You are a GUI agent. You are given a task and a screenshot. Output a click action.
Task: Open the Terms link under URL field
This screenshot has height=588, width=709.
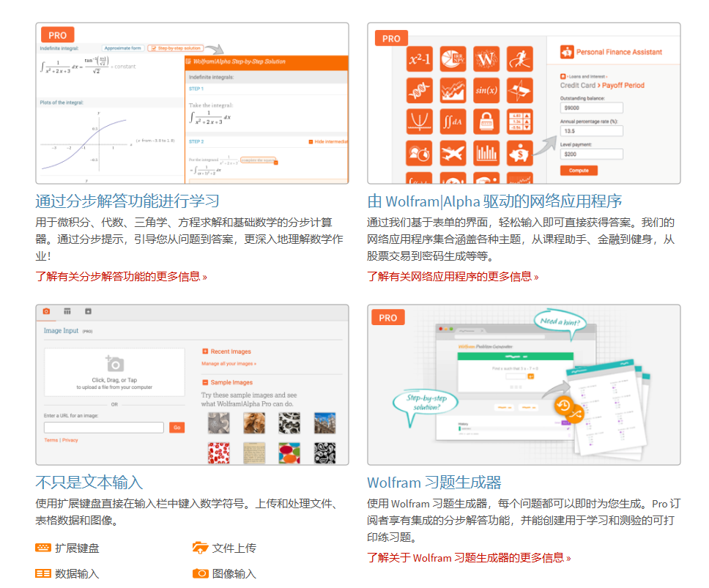(x=51, y=440)
